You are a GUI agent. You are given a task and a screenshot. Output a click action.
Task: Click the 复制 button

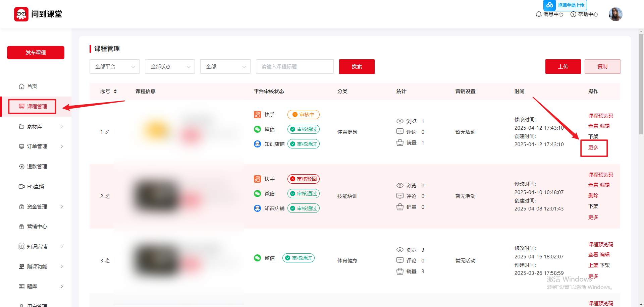[x=602, y=67]
